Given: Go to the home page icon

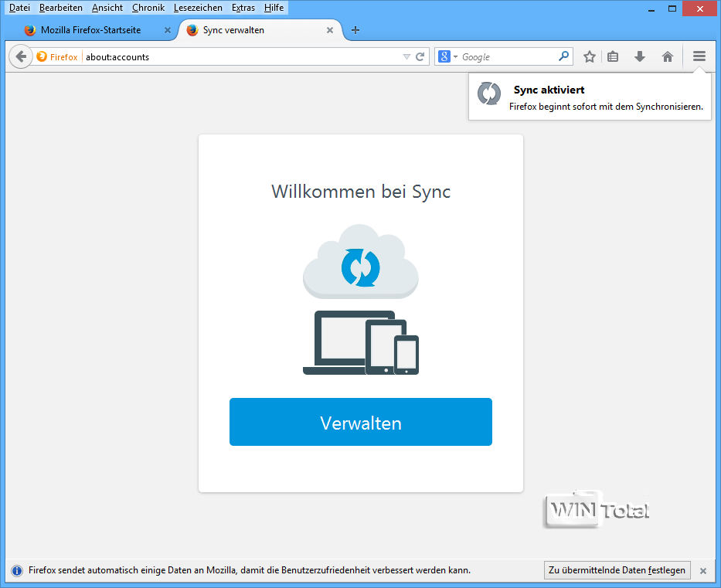Looking at the screenshot, I should coord(667,56).
